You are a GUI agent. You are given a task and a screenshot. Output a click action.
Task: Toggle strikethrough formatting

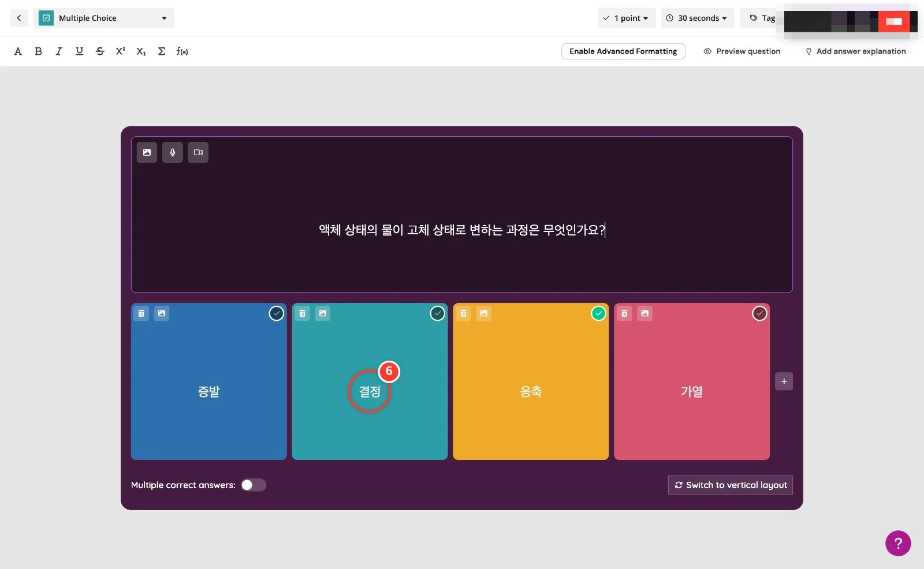click(100, 51)
